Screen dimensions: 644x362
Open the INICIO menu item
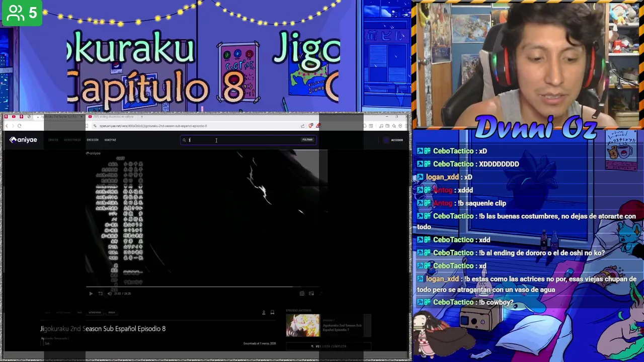click(53, 140)
